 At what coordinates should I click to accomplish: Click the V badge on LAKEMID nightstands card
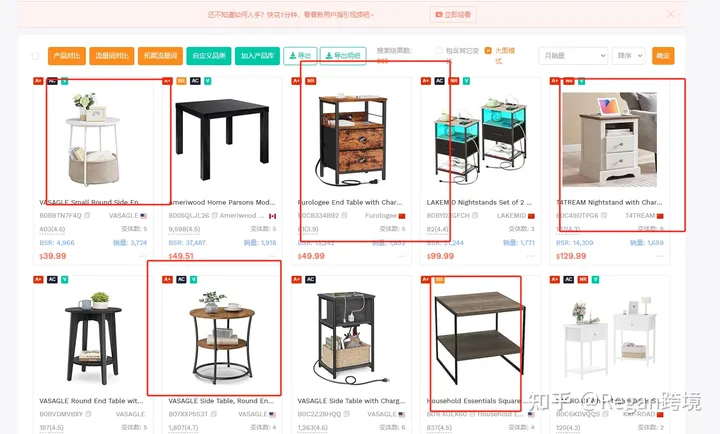click(x=466, y=81)
